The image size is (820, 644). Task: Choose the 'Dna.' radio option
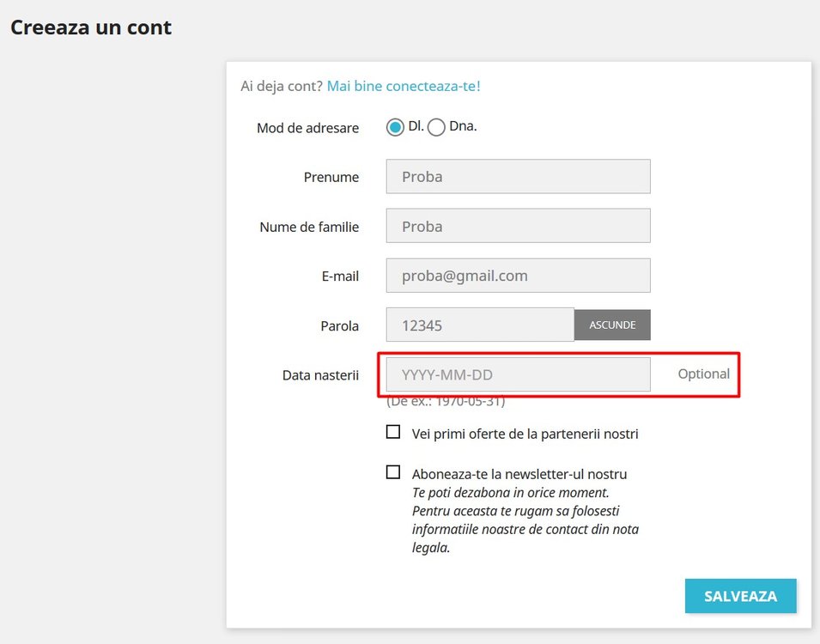(x=436, y=127)
